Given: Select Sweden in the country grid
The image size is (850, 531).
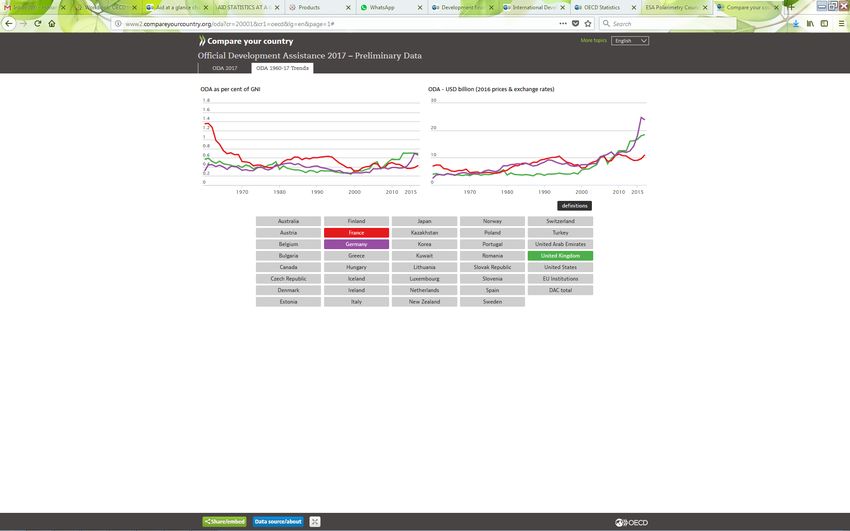Looking at the screenshot, I should [x=492, y=302].
